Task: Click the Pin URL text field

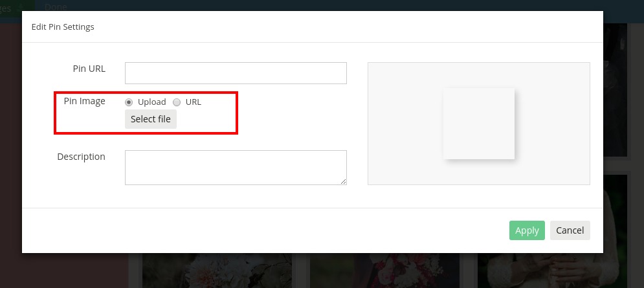Action: [x=236, y=73]
